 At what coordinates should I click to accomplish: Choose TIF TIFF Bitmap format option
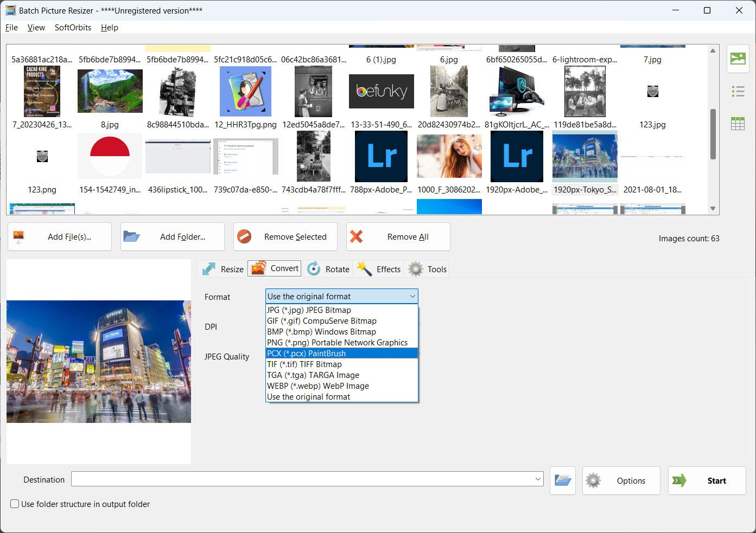pyautogui.click(x=342, y=364)
